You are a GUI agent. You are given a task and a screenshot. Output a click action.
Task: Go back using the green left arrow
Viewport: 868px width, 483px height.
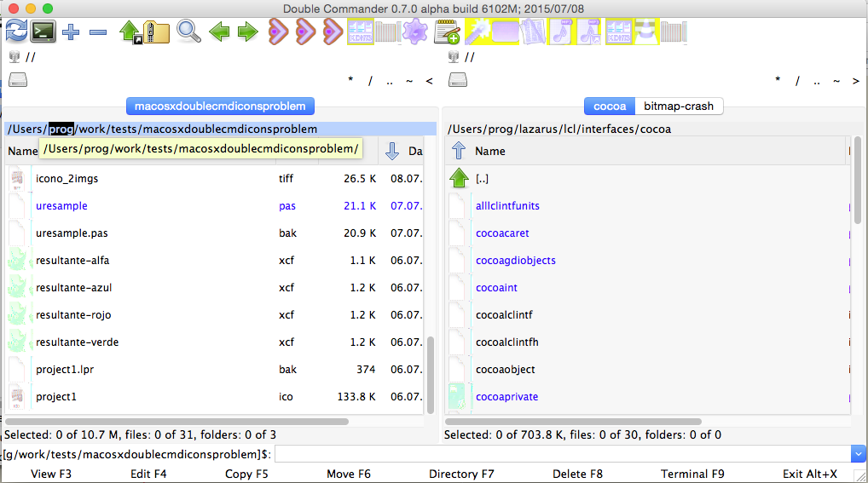219,32
